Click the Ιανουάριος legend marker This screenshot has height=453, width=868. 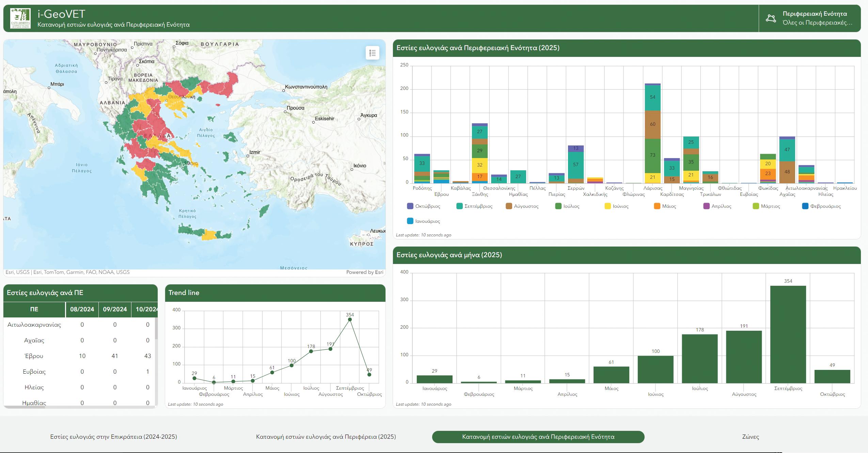410,221
